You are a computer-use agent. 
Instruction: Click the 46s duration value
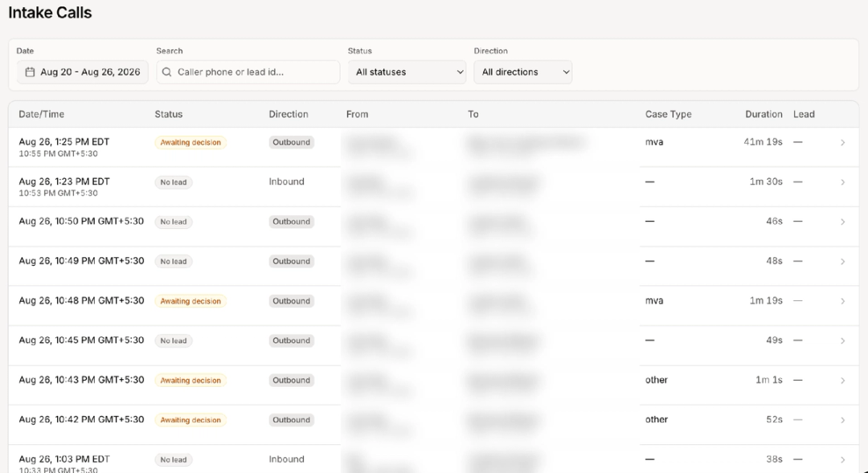click(775, 222)
